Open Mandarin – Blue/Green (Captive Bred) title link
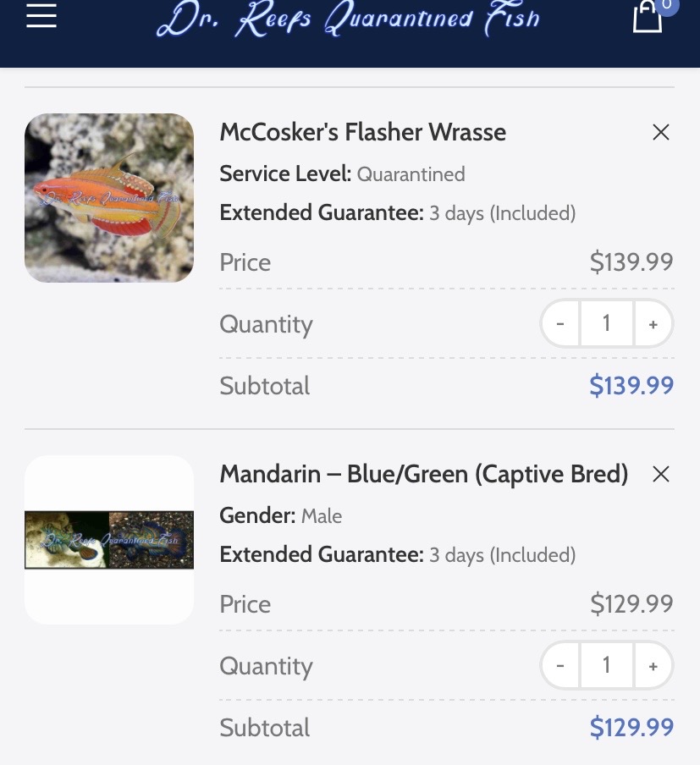This screenshot has width=700, height=765. [424, 474]
